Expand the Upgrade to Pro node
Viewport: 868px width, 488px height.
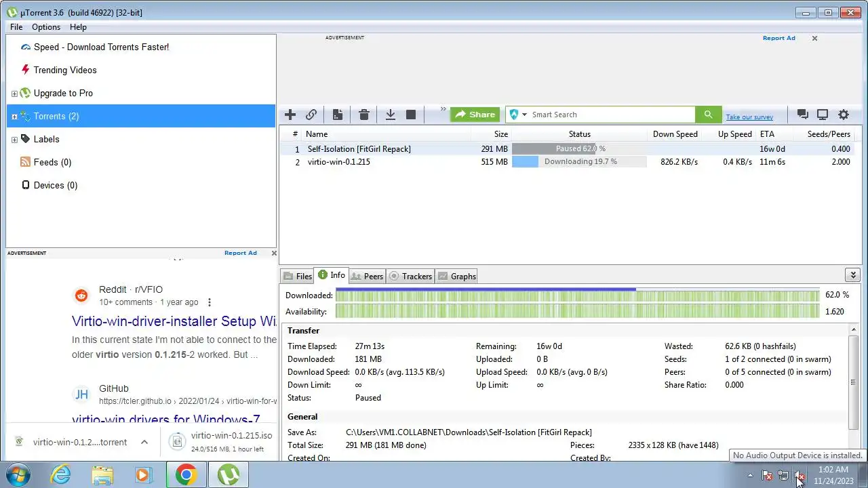tap(14, 94)
